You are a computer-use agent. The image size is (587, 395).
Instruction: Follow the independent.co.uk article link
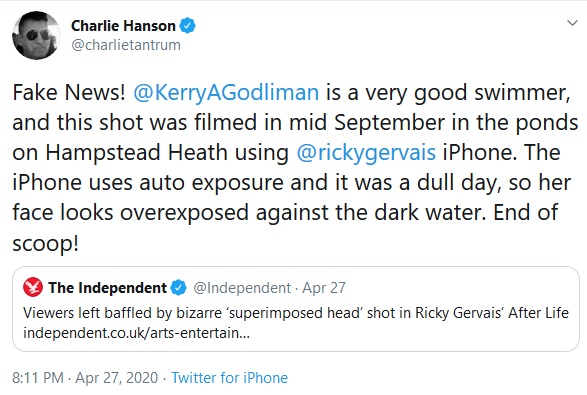(136, 332)
